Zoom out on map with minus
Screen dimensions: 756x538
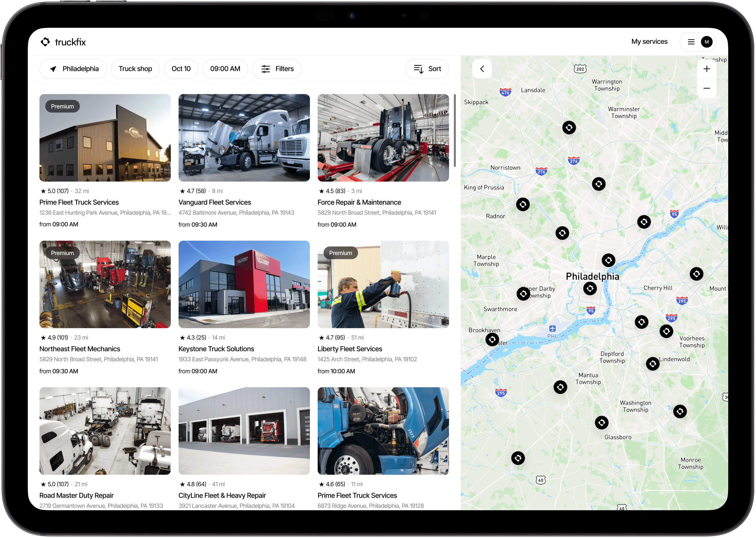click(707, 88)
